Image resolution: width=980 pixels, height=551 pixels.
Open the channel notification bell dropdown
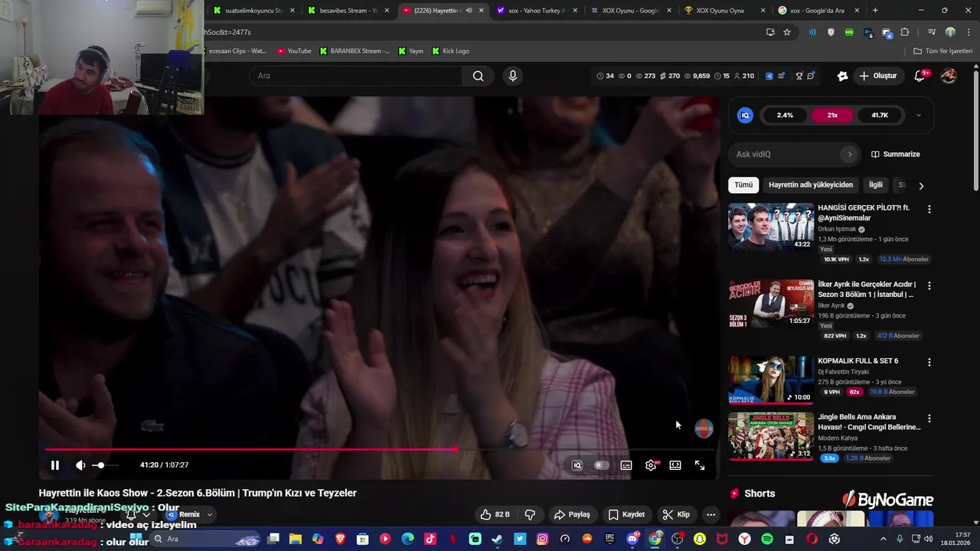(x=138, y=515)
